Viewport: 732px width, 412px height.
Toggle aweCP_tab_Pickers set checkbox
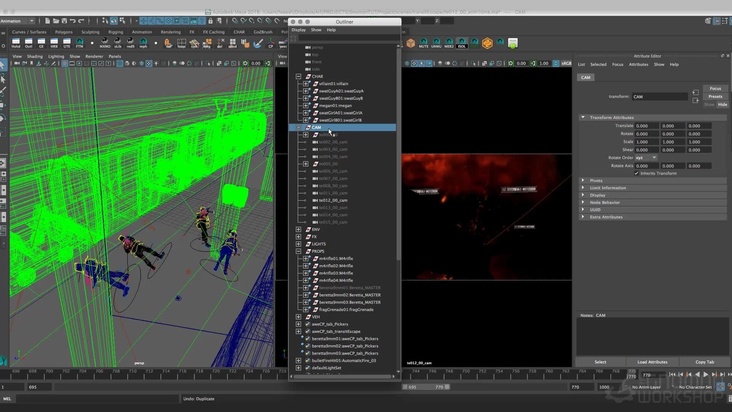click(x=306, y=325)
